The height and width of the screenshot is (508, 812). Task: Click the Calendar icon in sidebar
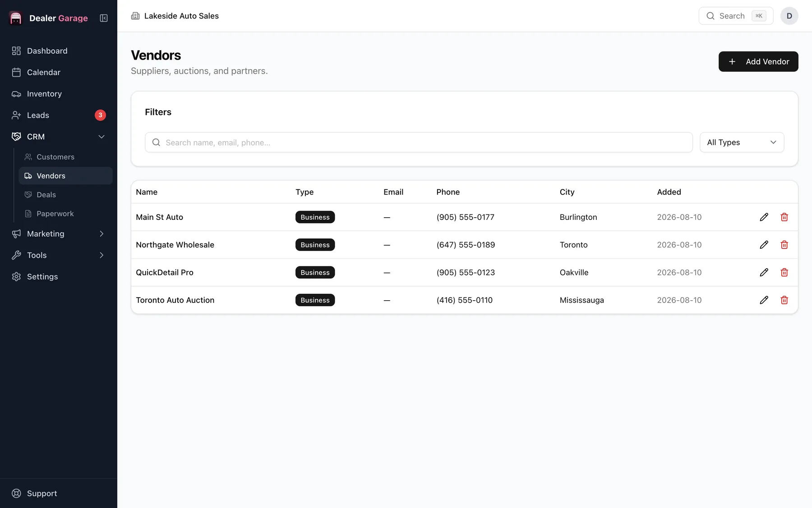coord(16,72)
